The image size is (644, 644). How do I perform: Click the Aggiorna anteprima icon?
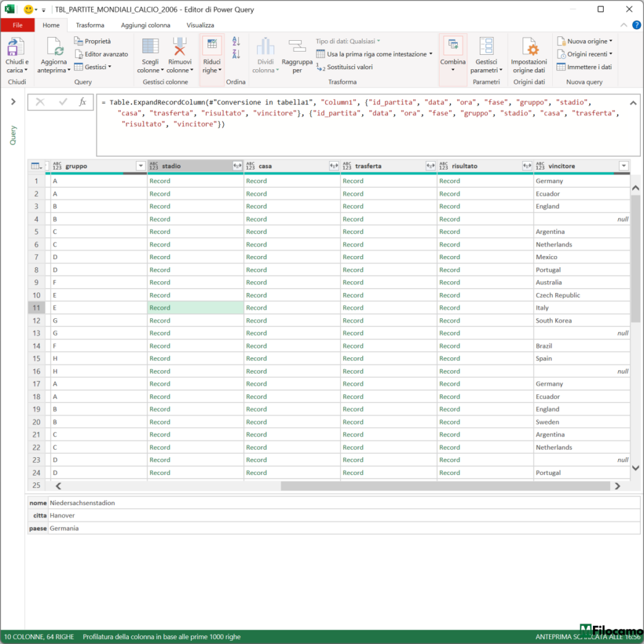click(x=54, y=47)
